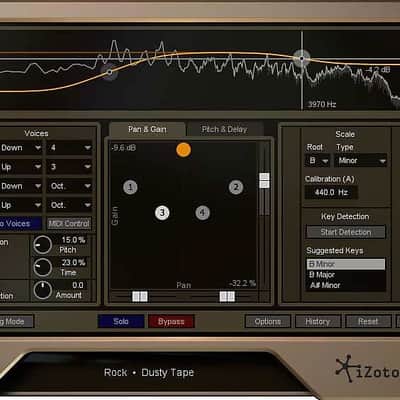
Task: Select voice node 3 in pan pad
Action: pos(162,213)
